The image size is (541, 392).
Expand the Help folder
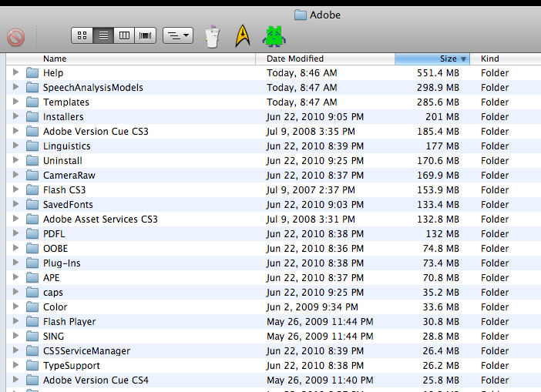coord(15,72)
